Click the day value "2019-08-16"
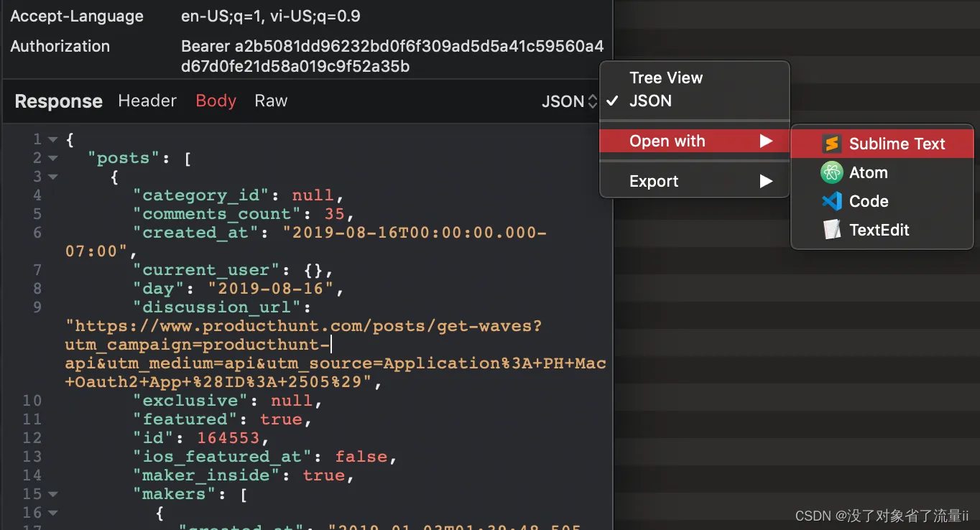The image size is (980, 530). [x=272, y=289]
